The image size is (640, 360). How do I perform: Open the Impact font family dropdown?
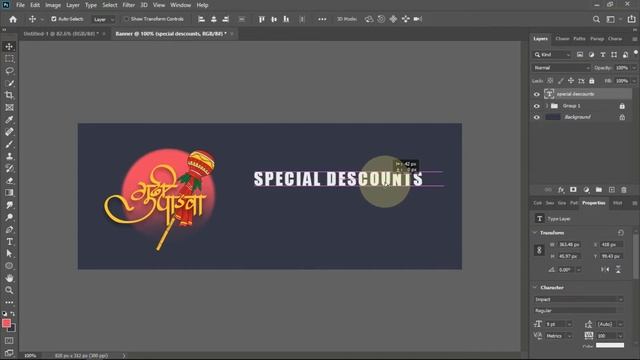[578, 299]
